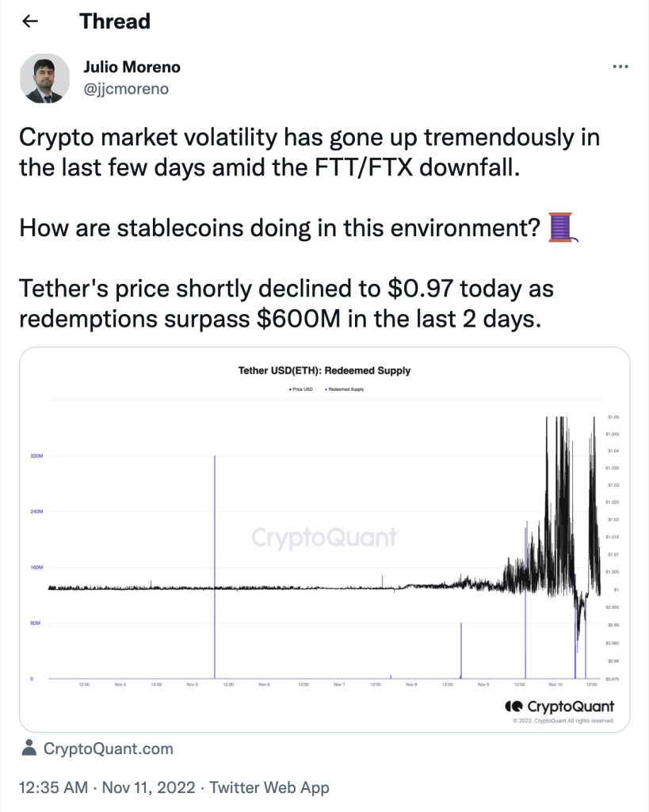Open the three-dot more options menu
The height and width of the screenshot is (812, 649).
[x=620, y=67]
